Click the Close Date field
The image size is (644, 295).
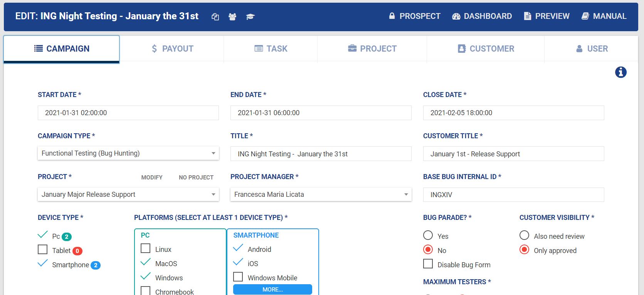[514, 113]
